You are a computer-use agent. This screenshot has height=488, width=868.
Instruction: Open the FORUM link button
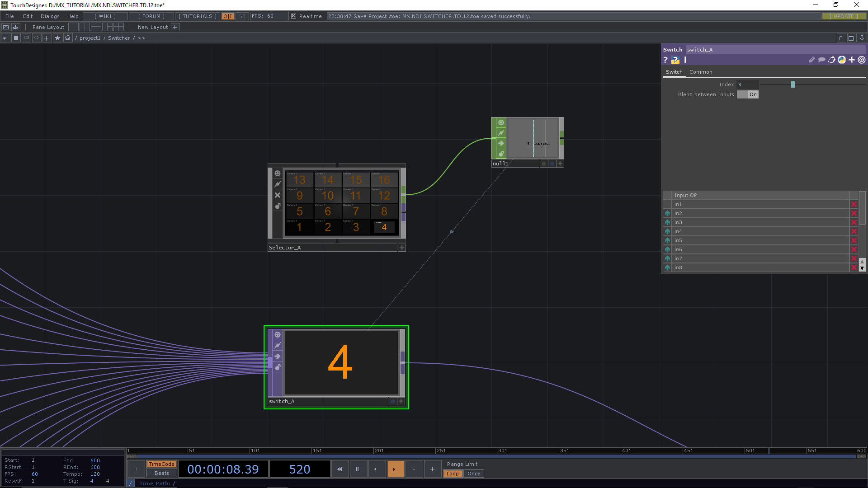tap(151, 16)
